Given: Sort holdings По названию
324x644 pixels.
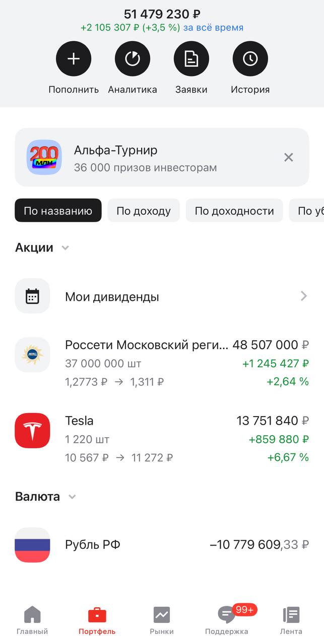Looking at the screenshot, I should tap(58, 211).
